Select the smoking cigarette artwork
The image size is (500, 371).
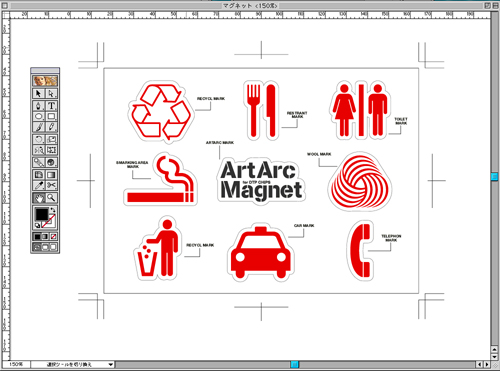[160, 179]
